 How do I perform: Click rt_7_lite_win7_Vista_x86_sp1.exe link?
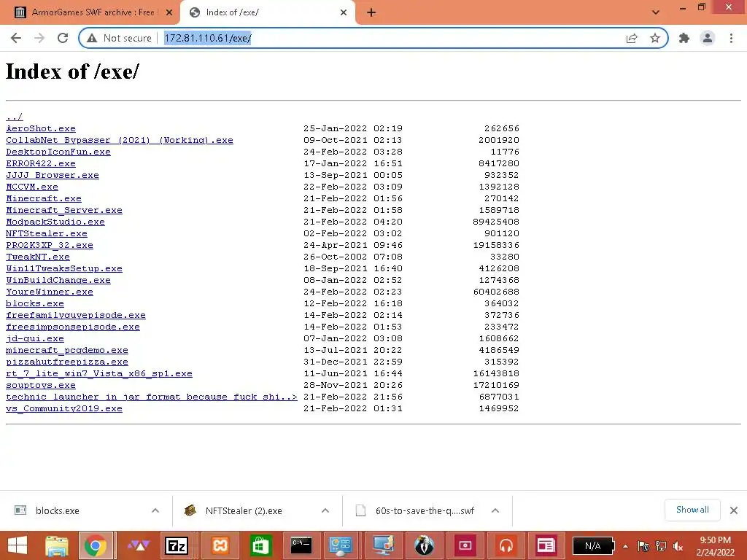click(99, 373)
